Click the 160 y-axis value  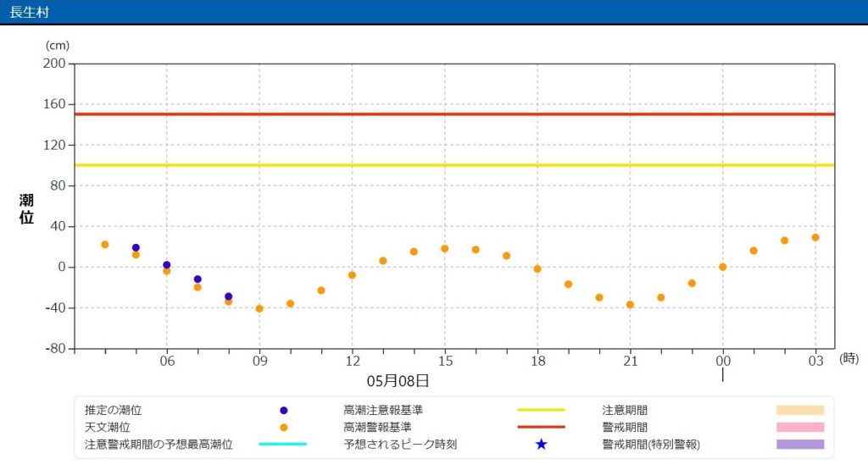(x=54, y=104)
